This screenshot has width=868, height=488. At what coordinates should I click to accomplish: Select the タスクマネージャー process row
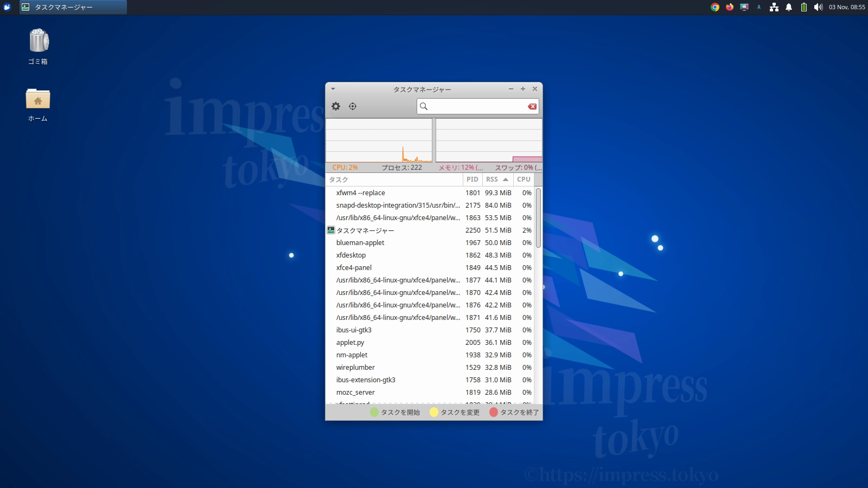(430, 230)
